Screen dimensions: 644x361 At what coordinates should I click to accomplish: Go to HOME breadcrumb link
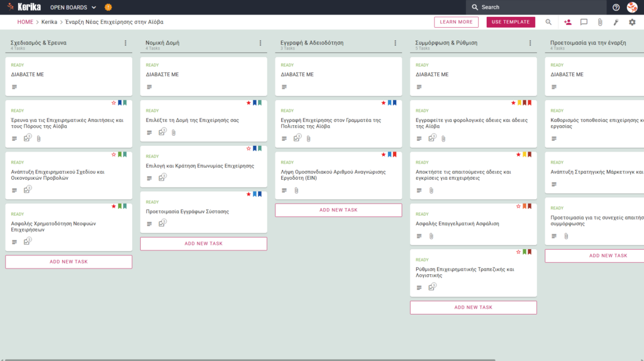coord(25,22)
